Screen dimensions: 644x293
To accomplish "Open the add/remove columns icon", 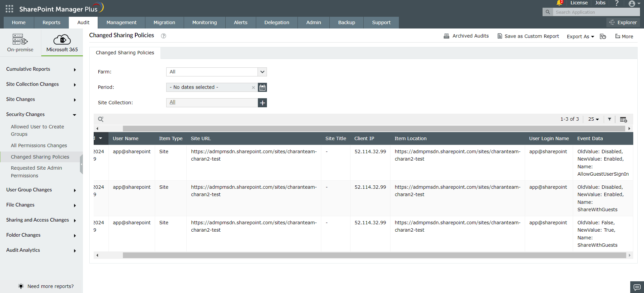I will (624, 119).
